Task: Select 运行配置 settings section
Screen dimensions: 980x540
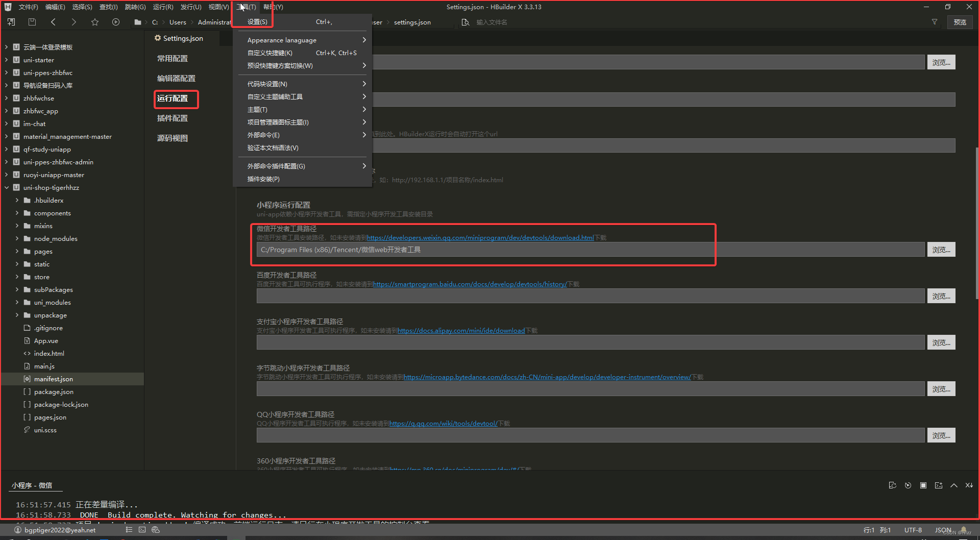Action: click(173, 98)
